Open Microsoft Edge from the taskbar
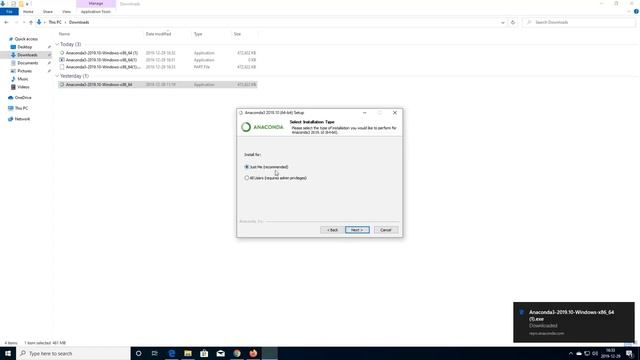The width and height of the screenshot is (640, 360). (171, 353)
